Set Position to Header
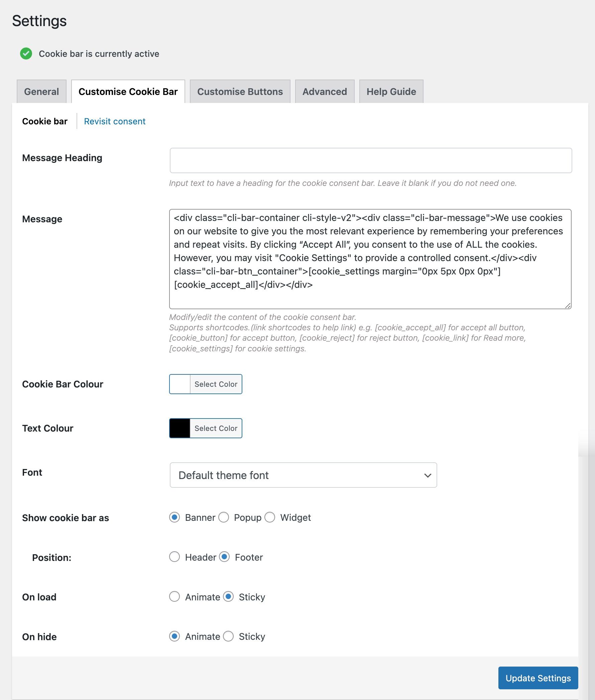The image size is (595, 700). click(x=174, y=557)
